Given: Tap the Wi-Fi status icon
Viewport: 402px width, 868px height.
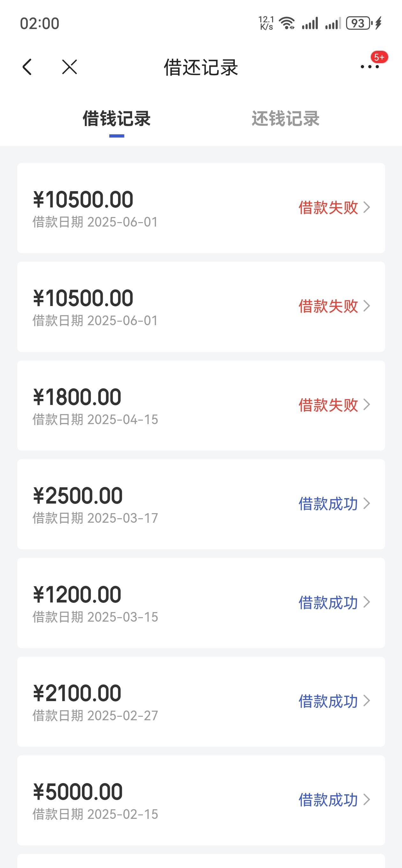Looking at the screenshot, I should coord(288,23).
